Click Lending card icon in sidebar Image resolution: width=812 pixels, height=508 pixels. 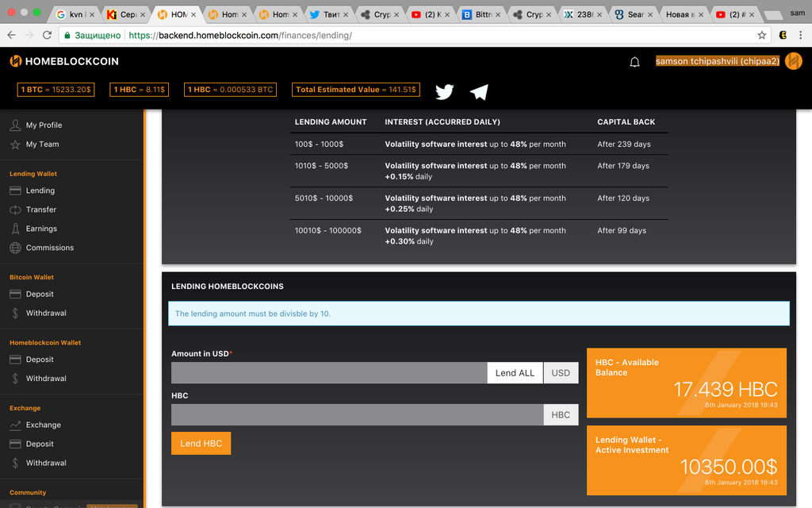(x=16, y=190)
